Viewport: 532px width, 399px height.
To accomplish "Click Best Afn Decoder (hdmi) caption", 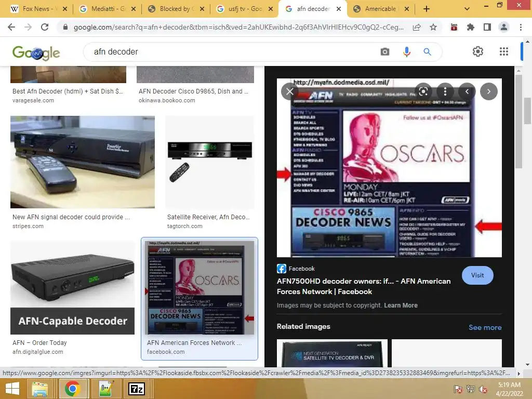I will tap(68, 91).
